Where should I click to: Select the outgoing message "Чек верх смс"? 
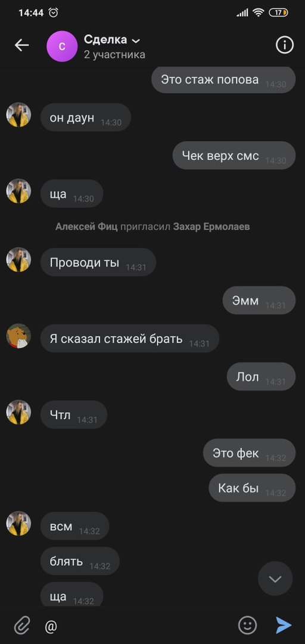tap(234, 155)
